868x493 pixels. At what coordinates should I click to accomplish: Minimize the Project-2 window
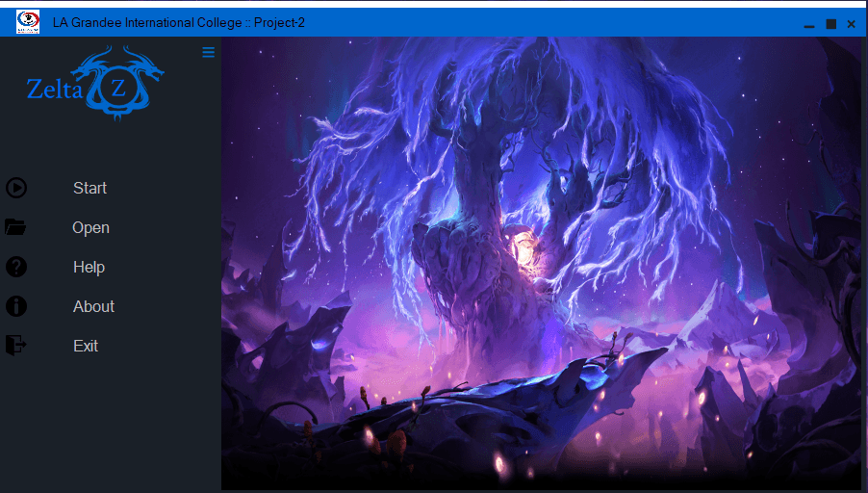coord(809,24)
